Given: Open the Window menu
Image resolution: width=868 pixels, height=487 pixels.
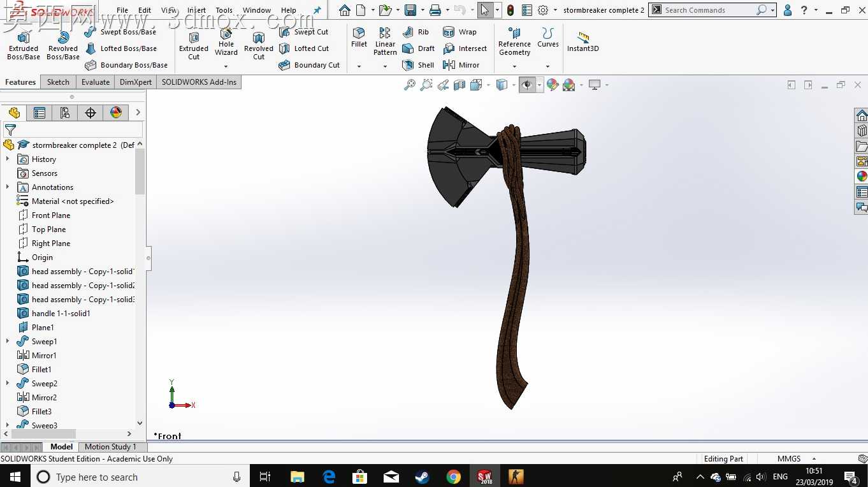Looking at the screenshot, I should click(x=257, y=10).
